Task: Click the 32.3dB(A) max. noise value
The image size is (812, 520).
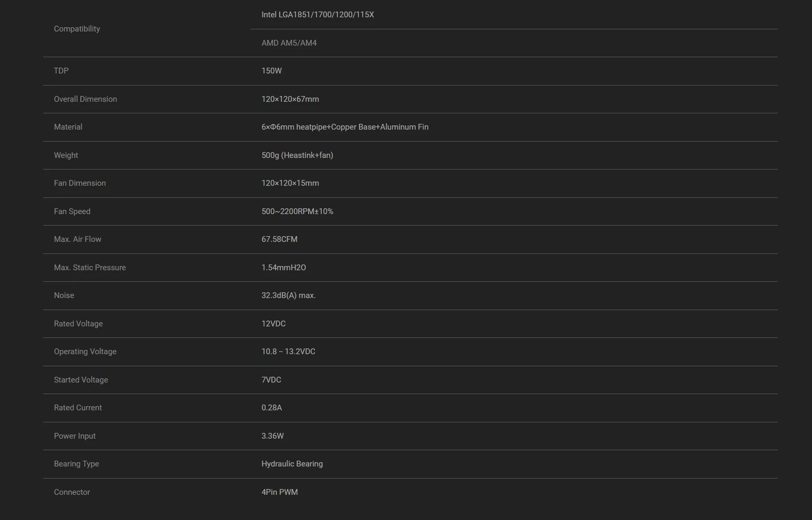Action: [288, 295]
